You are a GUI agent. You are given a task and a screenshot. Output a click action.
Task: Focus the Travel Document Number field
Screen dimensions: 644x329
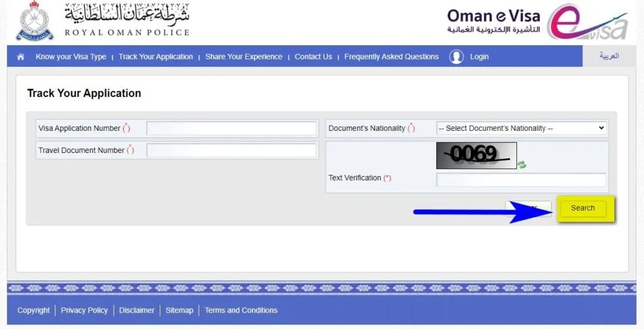231,150
